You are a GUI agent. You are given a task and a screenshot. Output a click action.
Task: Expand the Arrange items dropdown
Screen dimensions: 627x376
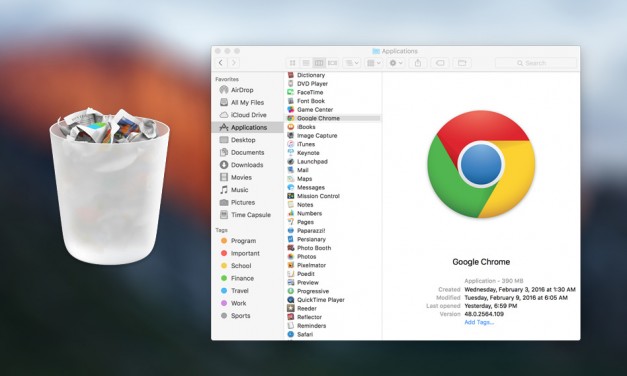click(x=352, y=63)
